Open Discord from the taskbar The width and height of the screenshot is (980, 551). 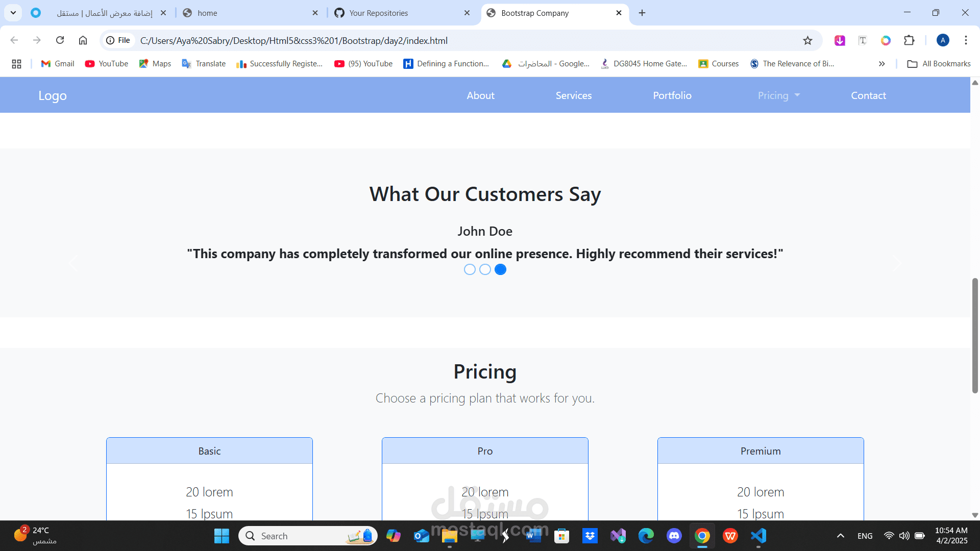674,536
